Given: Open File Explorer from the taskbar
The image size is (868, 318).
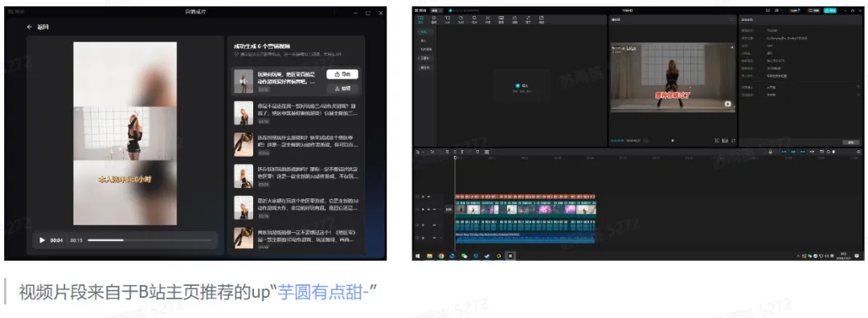Looking at the screenshot, I should pos(429,256).
